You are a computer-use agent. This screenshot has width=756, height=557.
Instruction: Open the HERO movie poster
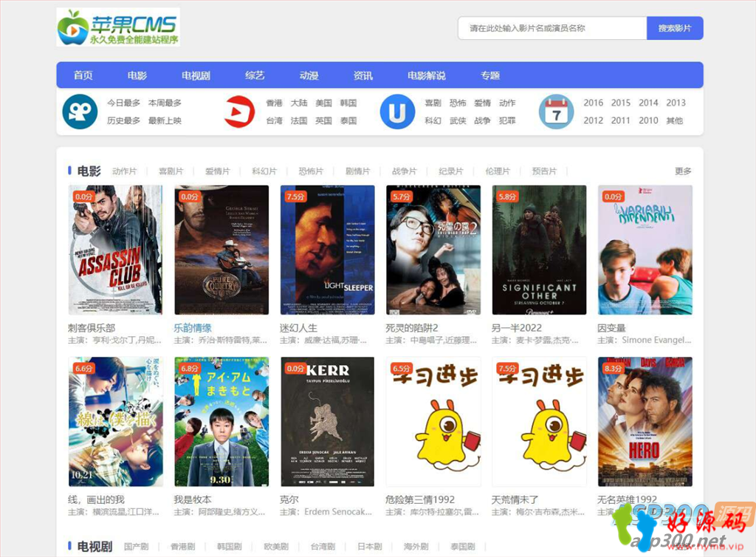coord(645,422)
